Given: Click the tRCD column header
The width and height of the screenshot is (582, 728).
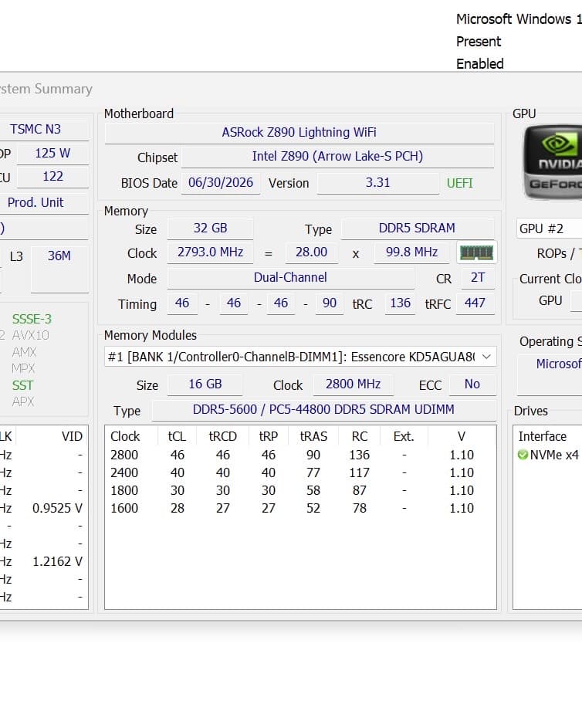Looking at the screenshot, I should [x=223, y=436].
